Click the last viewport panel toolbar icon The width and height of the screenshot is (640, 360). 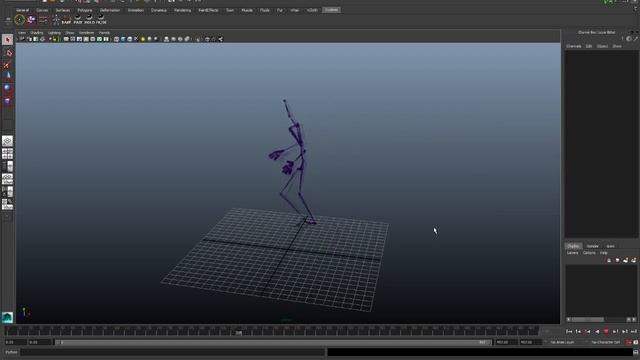pos(220,39)
